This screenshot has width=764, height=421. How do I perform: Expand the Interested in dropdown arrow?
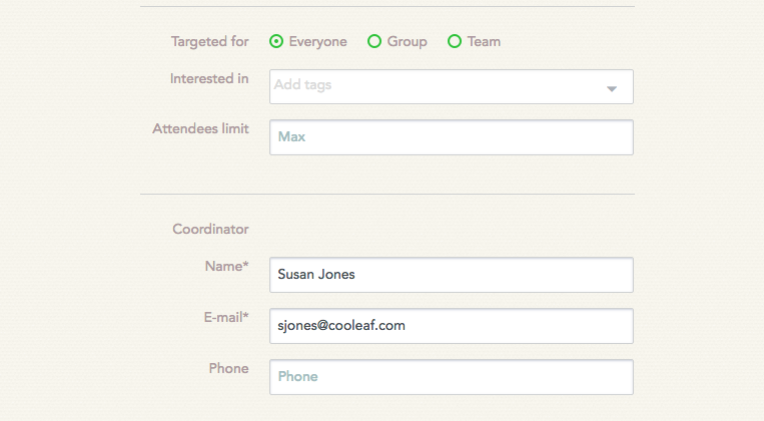pyautogui.click(x=611, y=88)
